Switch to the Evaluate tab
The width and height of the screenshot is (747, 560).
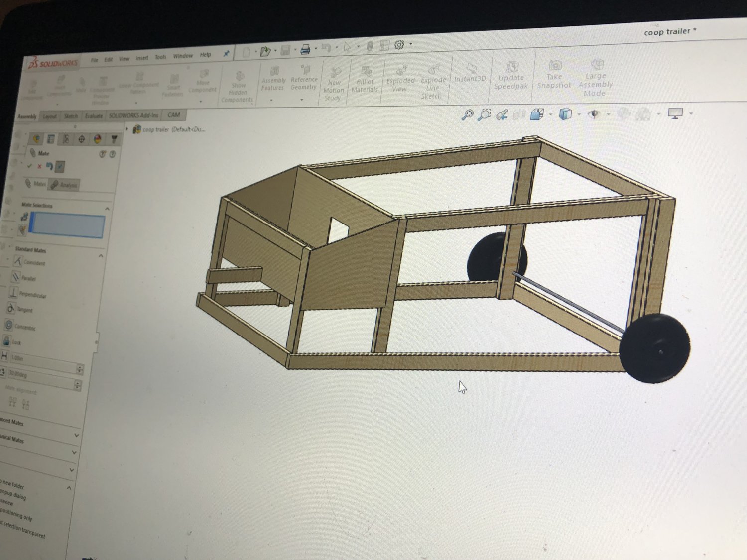tap(94, 116)
